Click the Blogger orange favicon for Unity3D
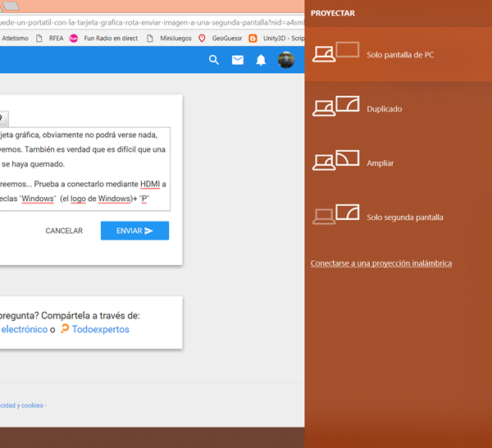The width and height of the screenshot is (492, 448). point(253,39)
